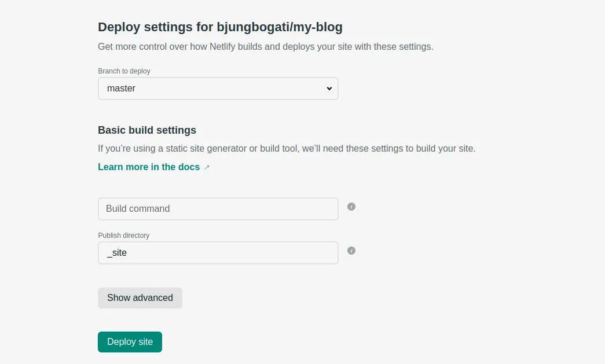Click the Publish directory info icon
This screenshot has width=605, height=364.
(351, 251)
